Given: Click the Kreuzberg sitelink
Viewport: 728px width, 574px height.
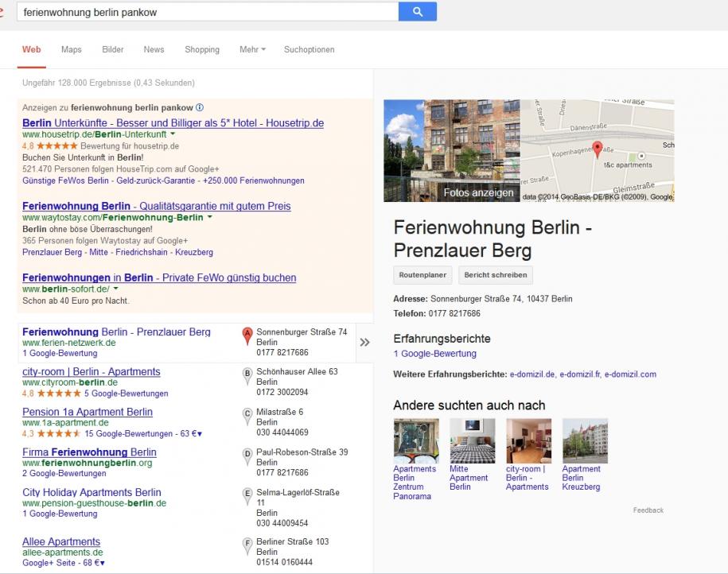Looking at the screenshot, I should click(194, 252).
